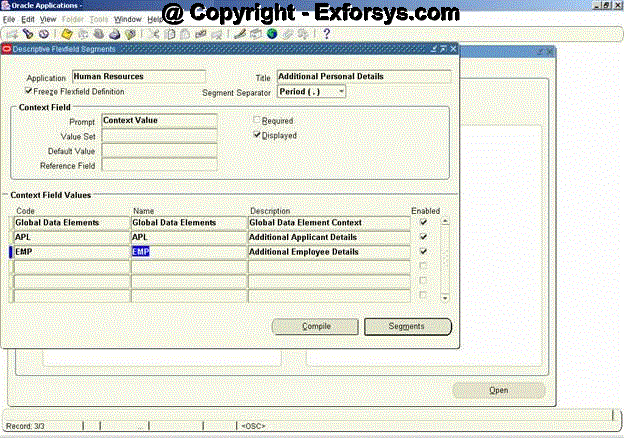Viewport: 624px width, 438px height.
Task: Click the yellow Save icon in toolbar
Action: pyautogui.click(x=66, y=34)
